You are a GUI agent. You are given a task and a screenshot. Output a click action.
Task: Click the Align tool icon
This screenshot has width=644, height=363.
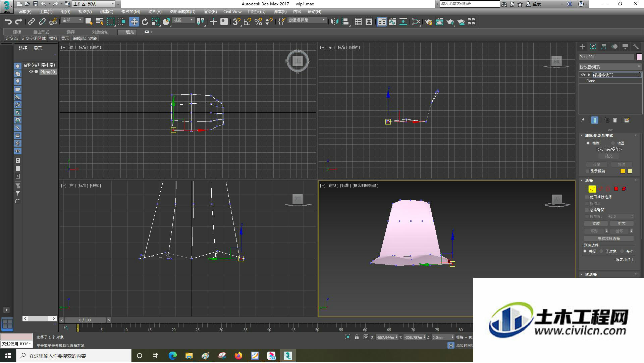pyautogui.click(x=345, y=22)
